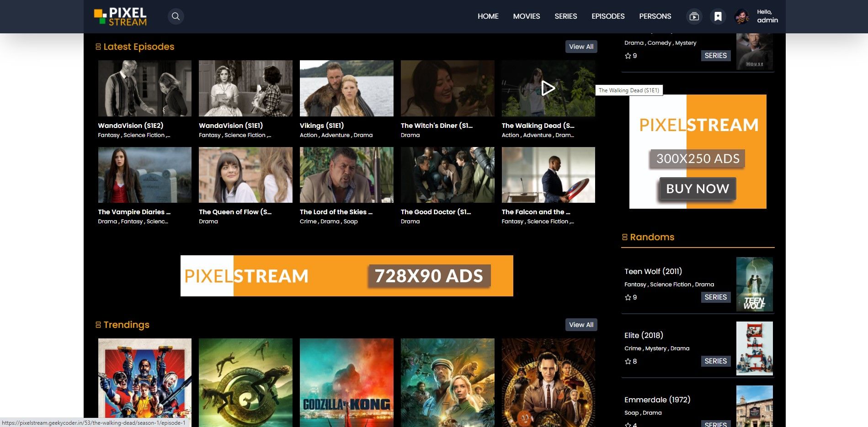
Task: Click the Hello, admin account label
Action: tap(767, 16)
